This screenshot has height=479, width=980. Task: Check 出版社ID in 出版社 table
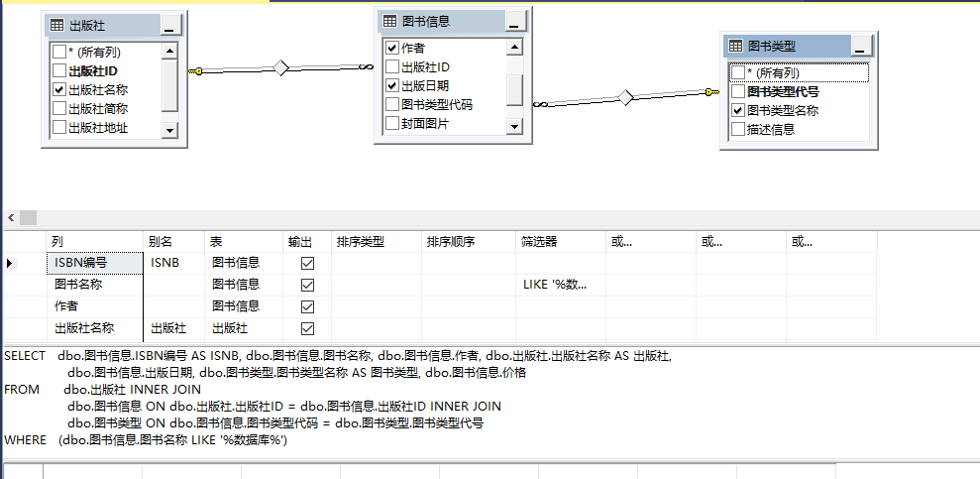[x=59, y=70]
